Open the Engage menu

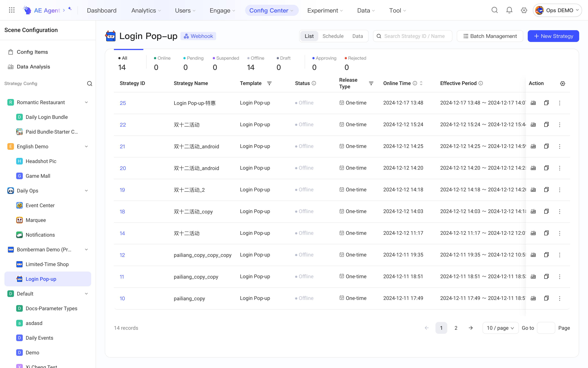coord(222,10)
